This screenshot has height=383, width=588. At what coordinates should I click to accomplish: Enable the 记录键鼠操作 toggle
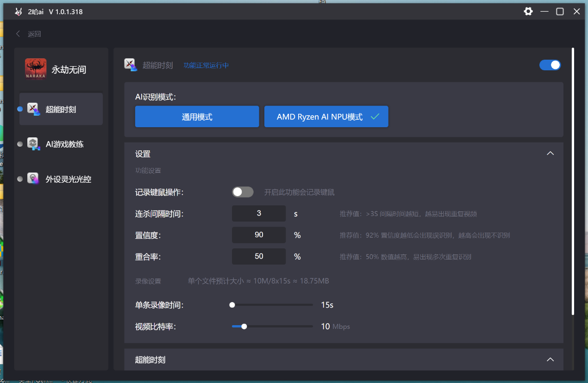[243, 192]
